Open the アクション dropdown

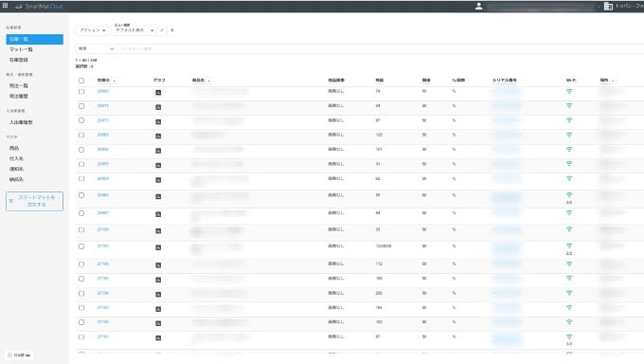tap(93, 30)
